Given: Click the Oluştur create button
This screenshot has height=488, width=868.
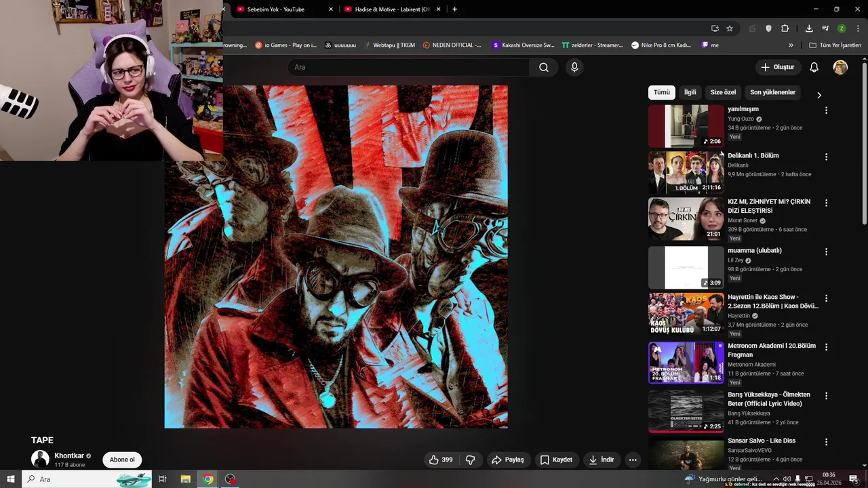Looking at the screenshot, I should (x=778, y=67).
